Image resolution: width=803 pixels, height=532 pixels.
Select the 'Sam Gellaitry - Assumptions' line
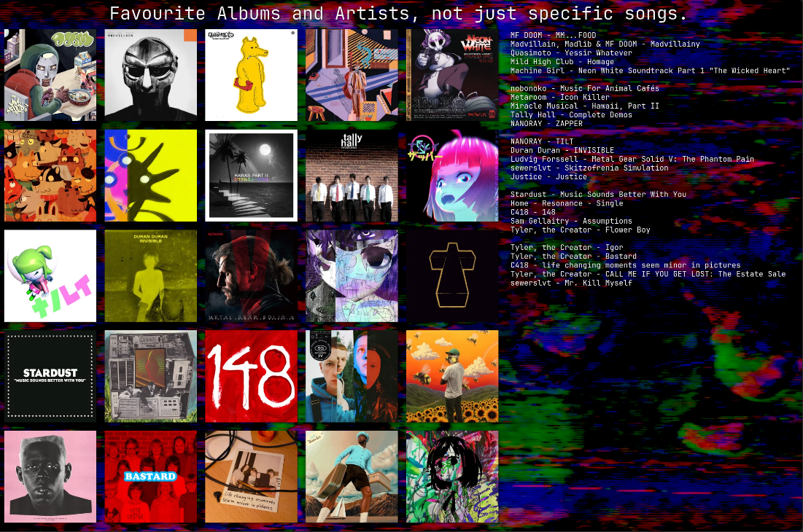click(571, 221)
